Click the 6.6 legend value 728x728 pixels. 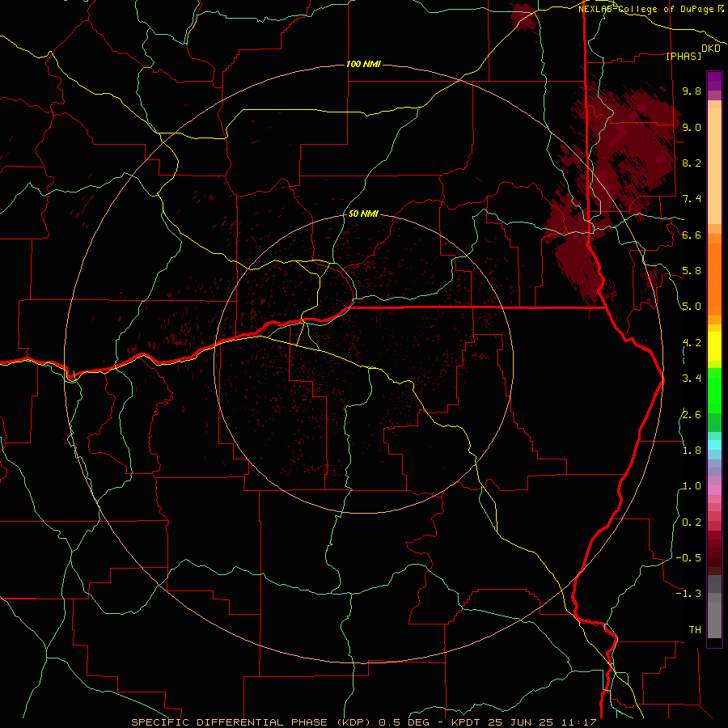692,235
